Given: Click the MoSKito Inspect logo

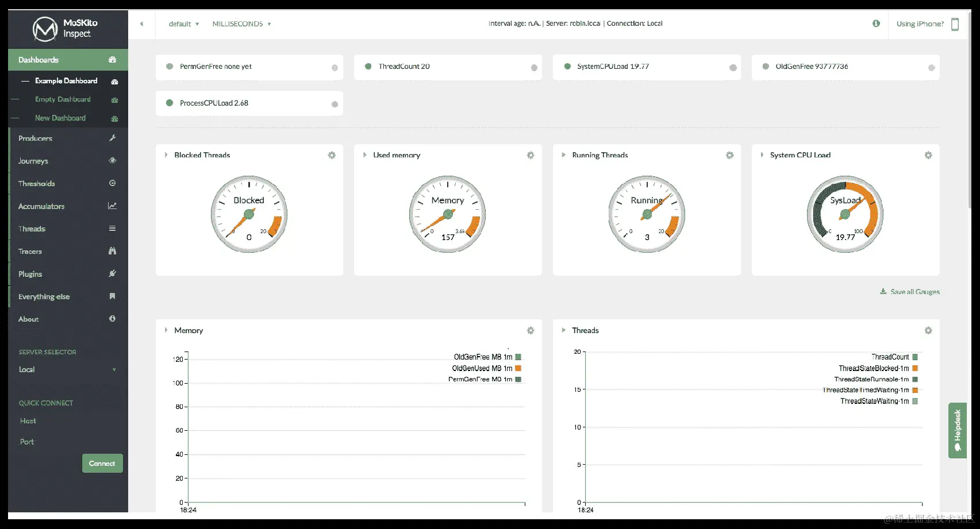Looking at the screenshot, I should tap(65, 29).
